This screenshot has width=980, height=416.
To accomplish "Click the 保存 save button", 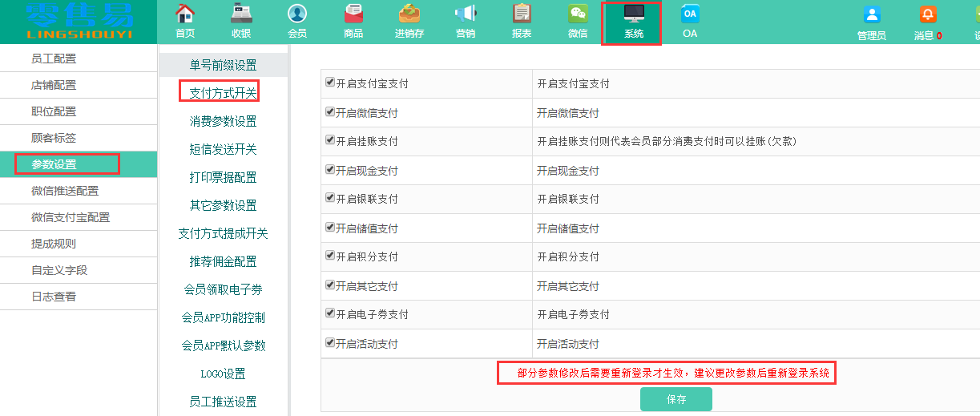I will pos(676,399).
